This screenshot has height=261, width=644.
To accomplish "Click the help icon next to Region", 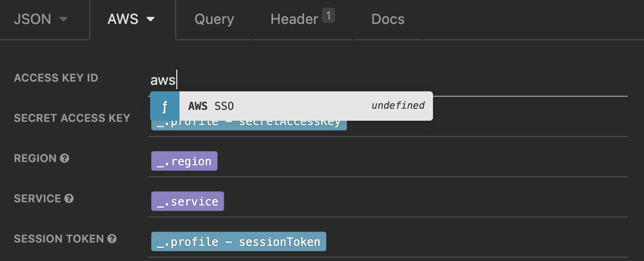I will [x=65, y=159].
